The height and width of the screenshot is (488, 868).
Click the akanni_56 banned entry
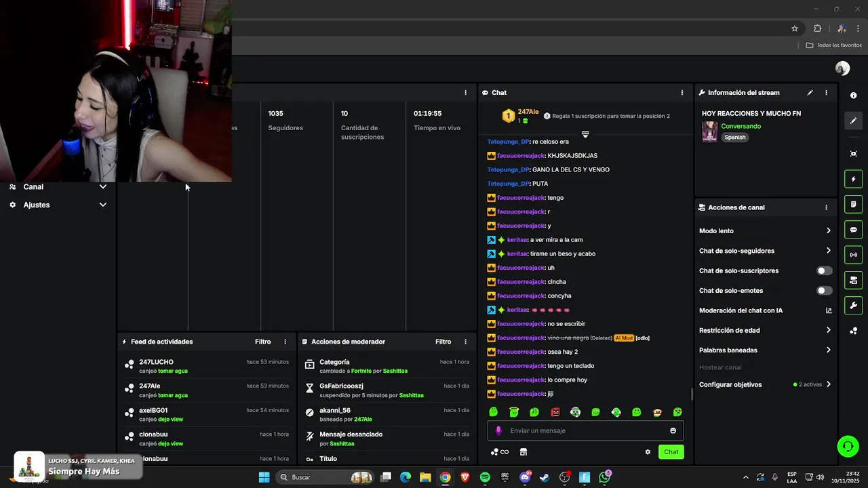coord(386,415)
